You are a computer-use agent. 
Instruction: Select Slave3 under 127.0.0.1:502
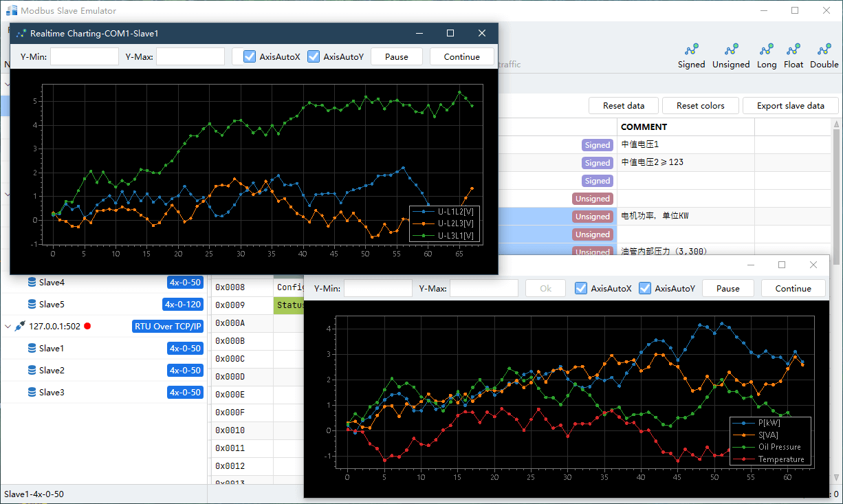click(x=52, y=393)
